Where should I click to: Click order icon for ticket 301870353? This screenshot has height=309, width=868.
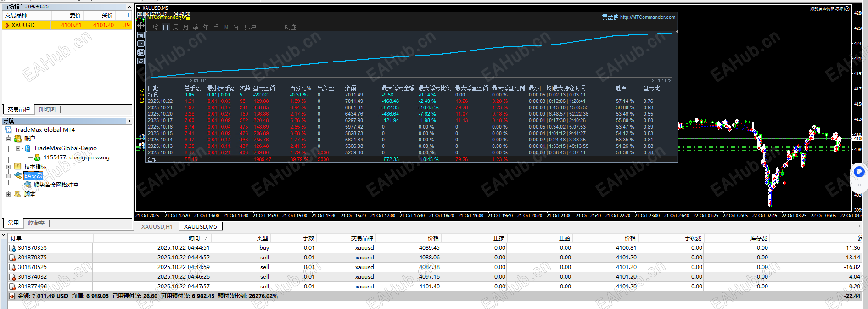point(12,248)
